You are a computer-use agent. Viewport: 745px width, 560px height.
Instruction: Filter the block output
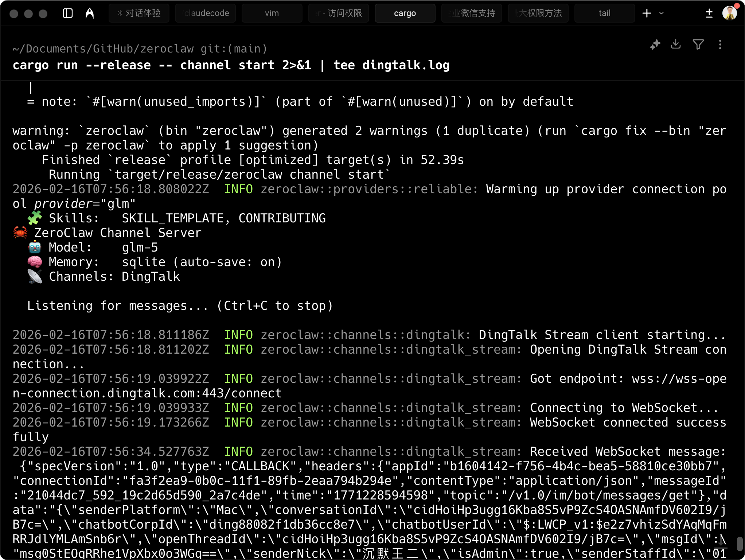coord(698,44)
